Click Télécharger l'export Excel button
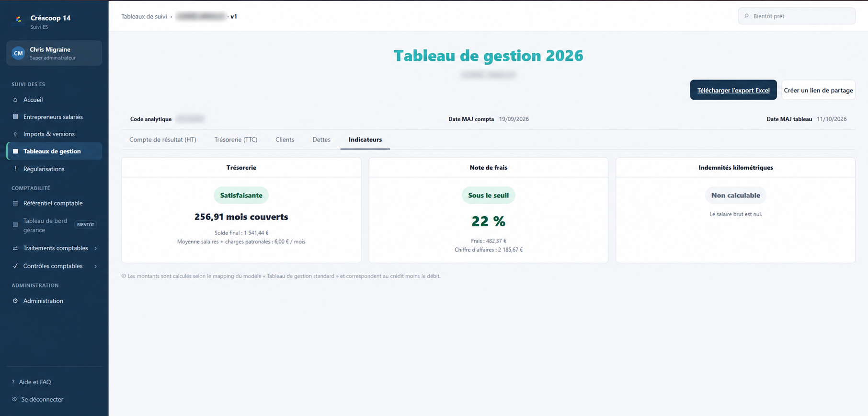The height and width of the screenshot is (416, 868). click(733, 90)
